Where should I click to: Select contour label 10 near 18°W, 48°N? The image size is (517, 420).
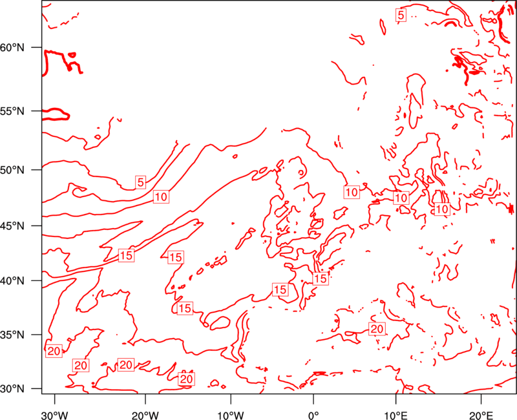[161, 197]
